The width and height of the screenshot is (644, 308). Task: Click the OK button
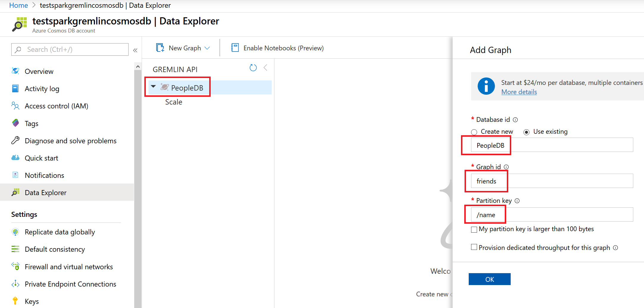[489, 279]
